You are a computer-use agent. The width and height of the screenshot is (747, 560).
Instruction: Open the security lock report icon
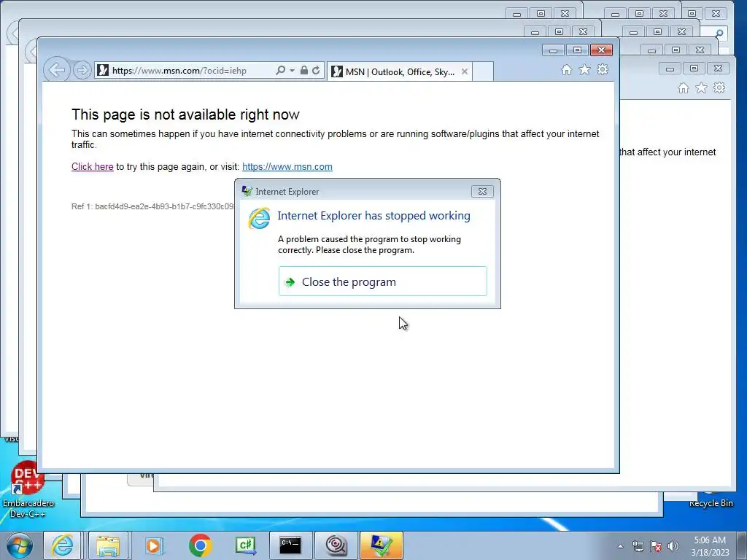click(x=304, y=71)
